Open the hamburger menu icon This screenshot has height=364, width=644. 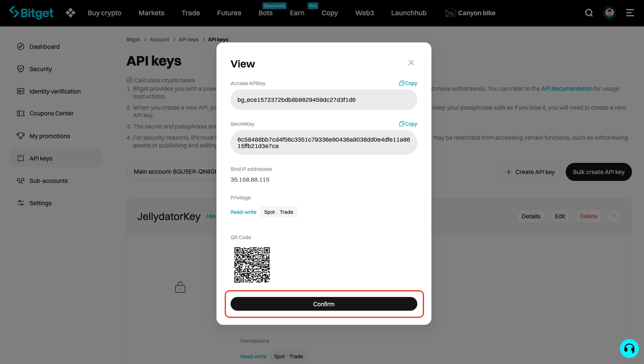pos(630,13)
